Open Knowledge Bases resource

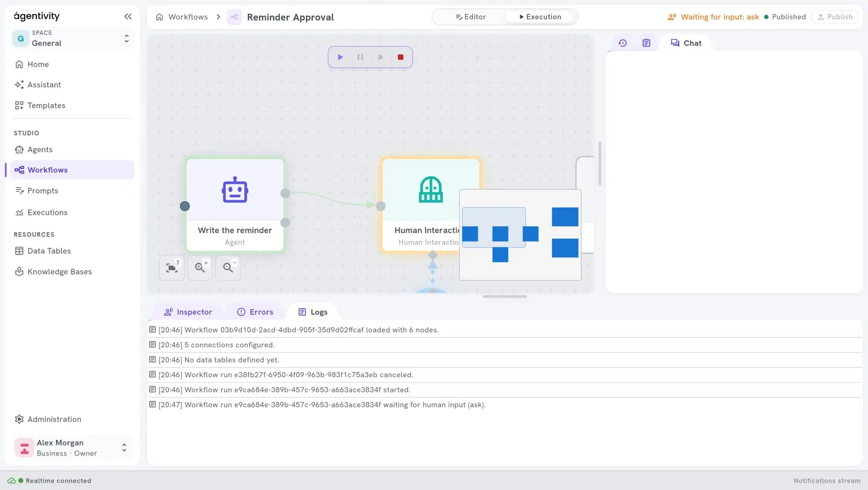(72, 272)
